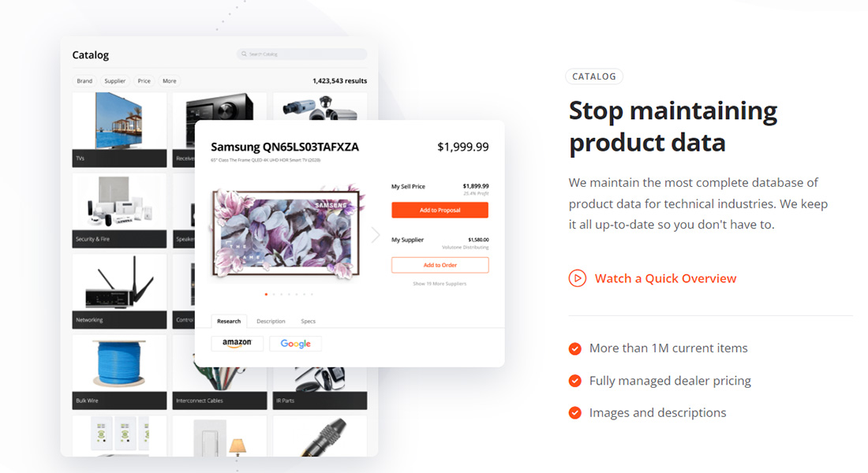The height and width of the screenshot is (473, 868).
Task: Click the search magnifier icon in Catalog
Action: click(244, 54)
